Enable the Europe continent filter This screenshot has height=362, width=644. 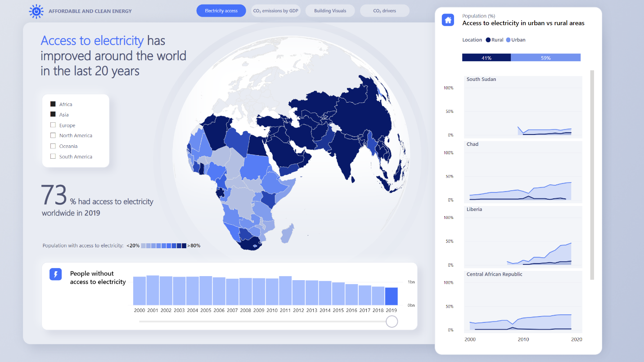coord(53,125)
